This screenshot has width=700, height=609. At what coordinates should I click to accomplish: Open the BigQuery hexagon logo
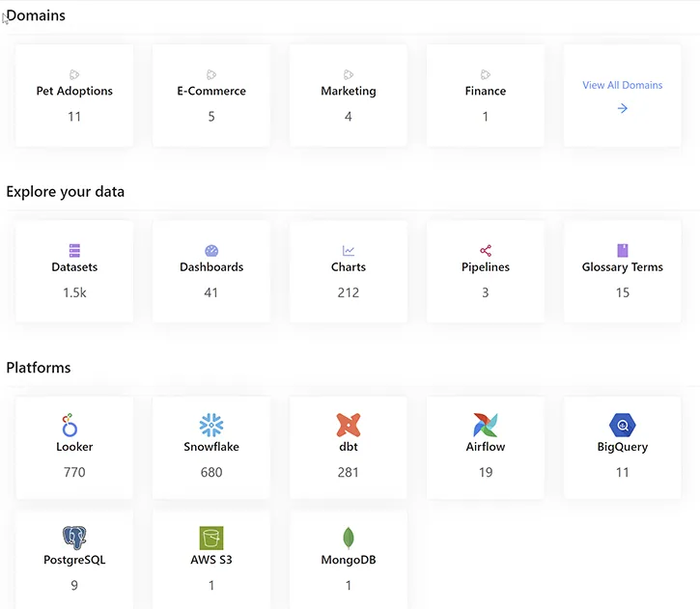point(623,425)
